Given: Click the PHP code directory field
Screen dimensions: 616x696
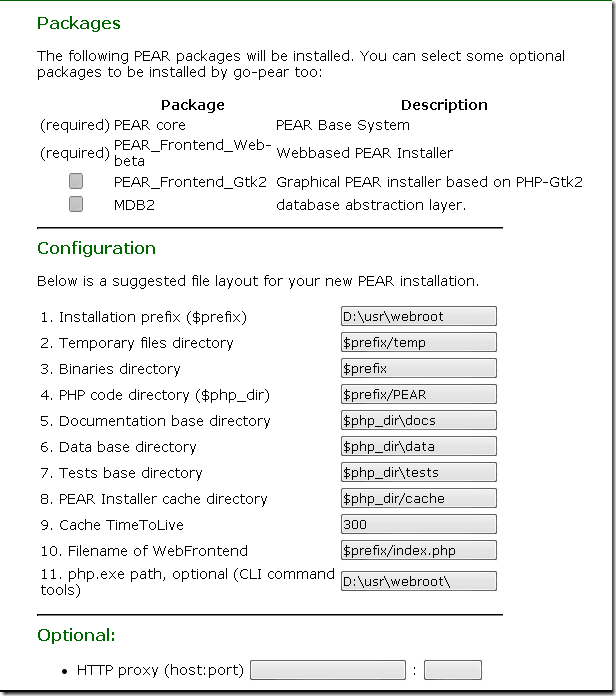Looking at the screenshot, I should click(418, 395).
